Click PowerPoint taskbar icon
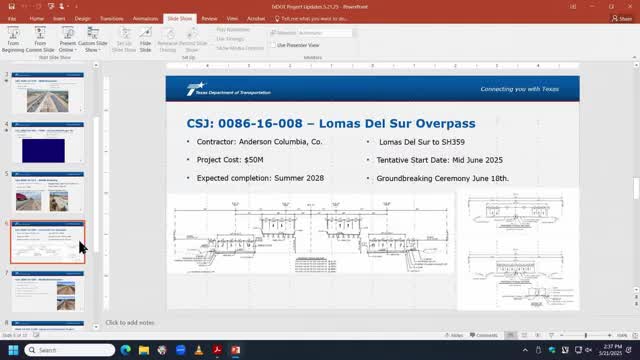The image size is (640, 360). [x=236, y=350]
